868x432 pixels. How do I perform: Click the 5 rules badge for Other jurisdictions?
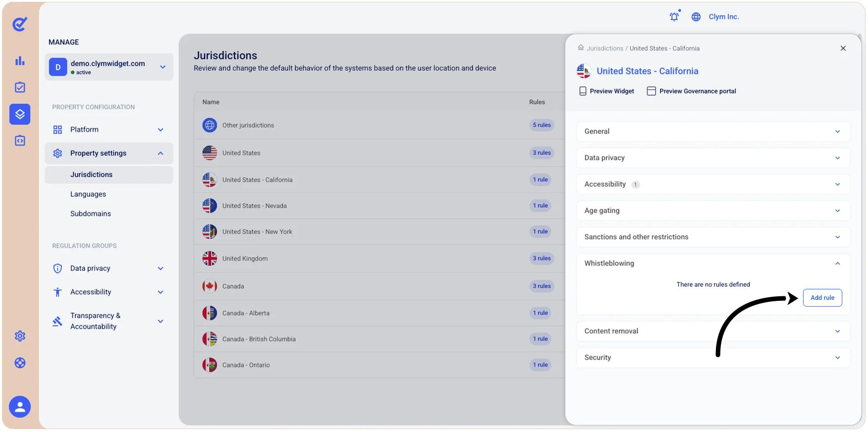point(542,125)
